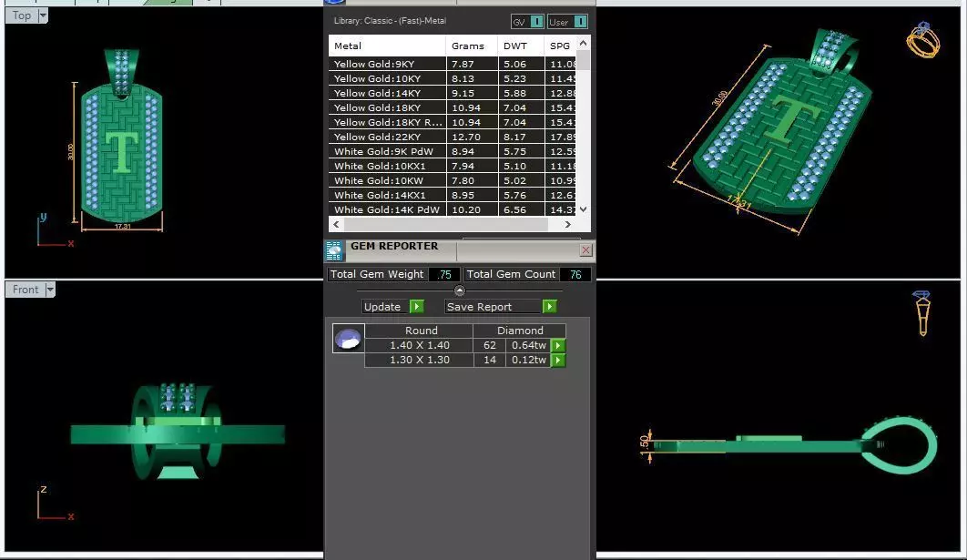
Task: Click the green arrow for the 0.64tw row
Action: 558,345
